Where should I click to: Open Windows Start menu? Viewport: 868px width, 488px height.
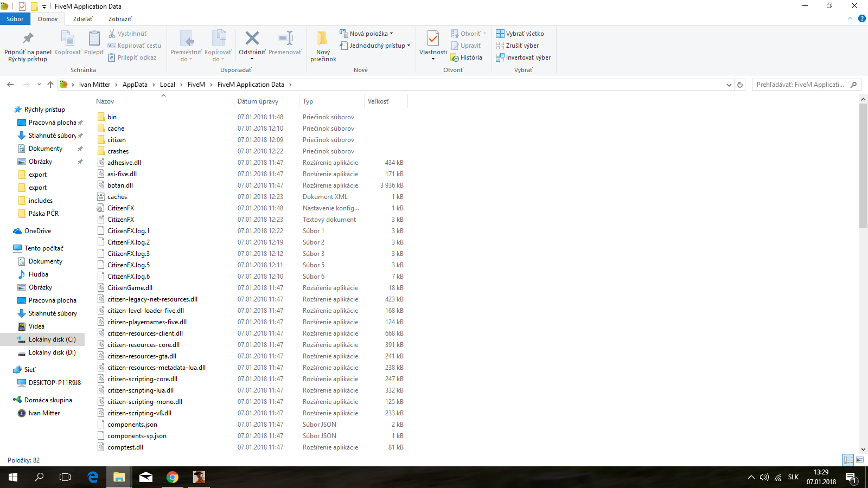click(13, 477)
